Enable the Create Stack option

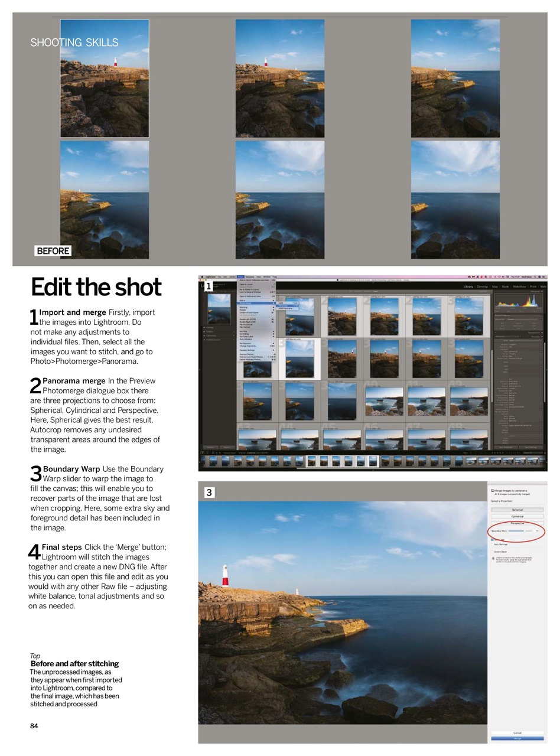[x=493, y=551]
